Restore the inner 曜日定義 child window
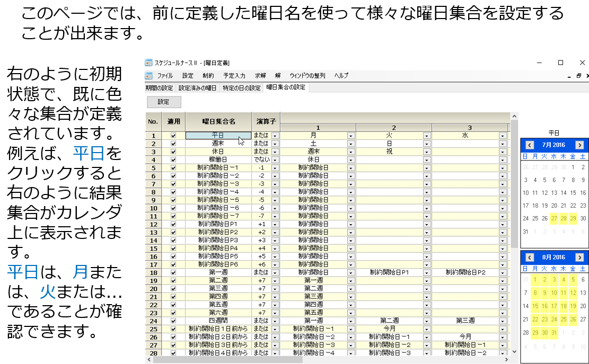The height and width of the screenshot is (364, 589). coord(579,76)
